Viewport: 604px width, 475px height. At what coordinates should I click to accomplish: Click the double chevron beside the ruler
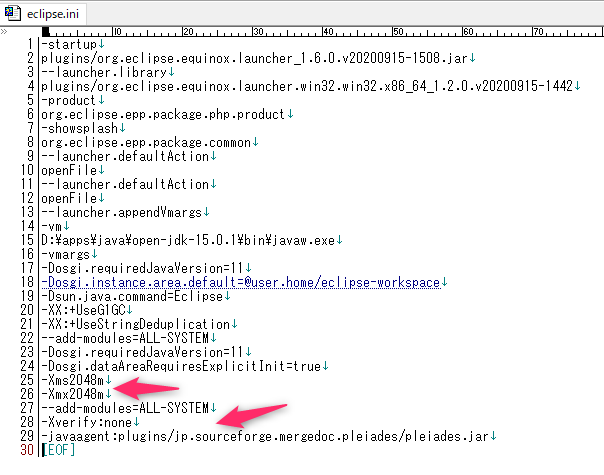point(4,32)
